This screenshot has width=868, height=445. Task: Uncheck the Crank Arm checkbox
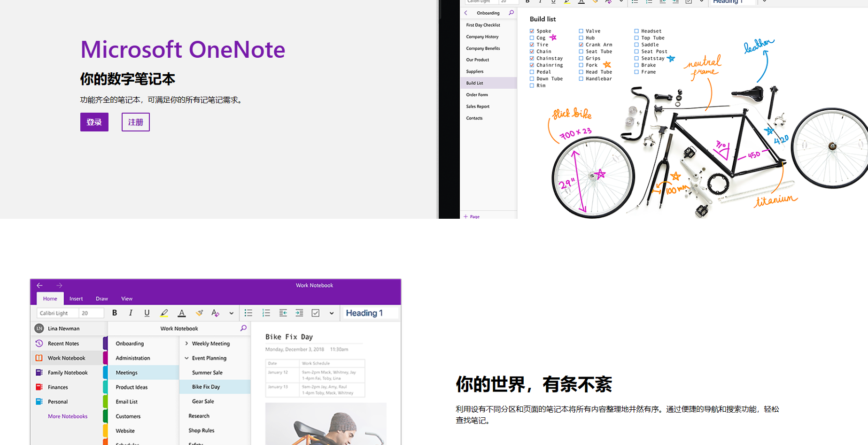(581, 45)
